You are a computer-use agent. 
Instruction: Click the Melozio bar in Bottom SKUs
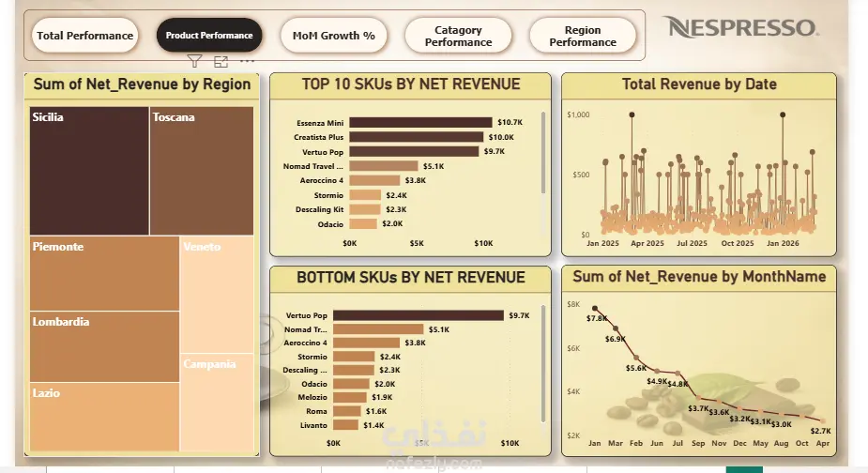click(350, 397)
